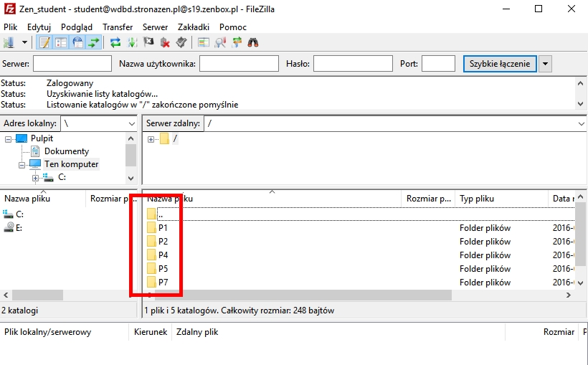Expand the C: drive tree node
The image size is (588, 365).
pos(35,178)
